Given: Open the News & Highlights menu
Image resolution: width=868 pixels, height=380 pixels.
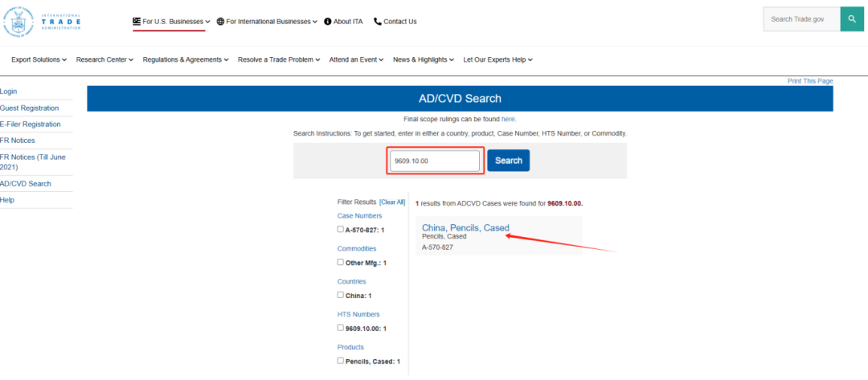Looking at the screenshot, I should coord(424,59).
